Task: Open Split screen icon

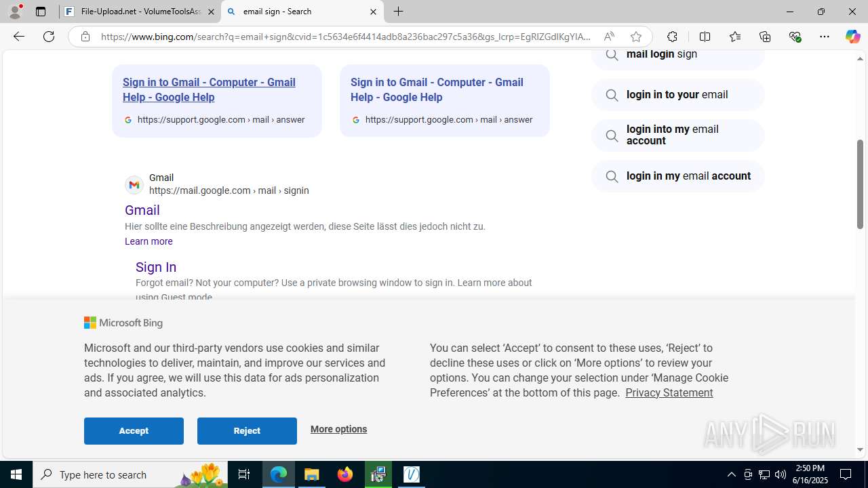Action: pyautogui.click(x=705, y=37)
